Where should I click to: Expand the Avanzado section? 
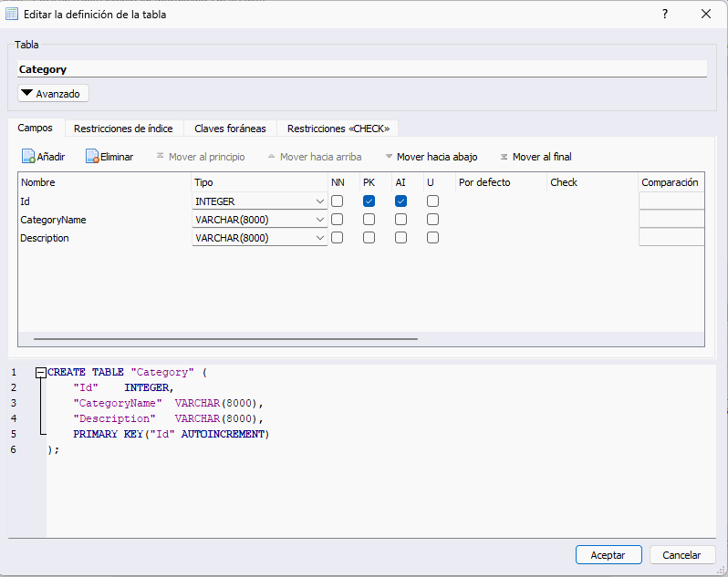coord(53,93)
